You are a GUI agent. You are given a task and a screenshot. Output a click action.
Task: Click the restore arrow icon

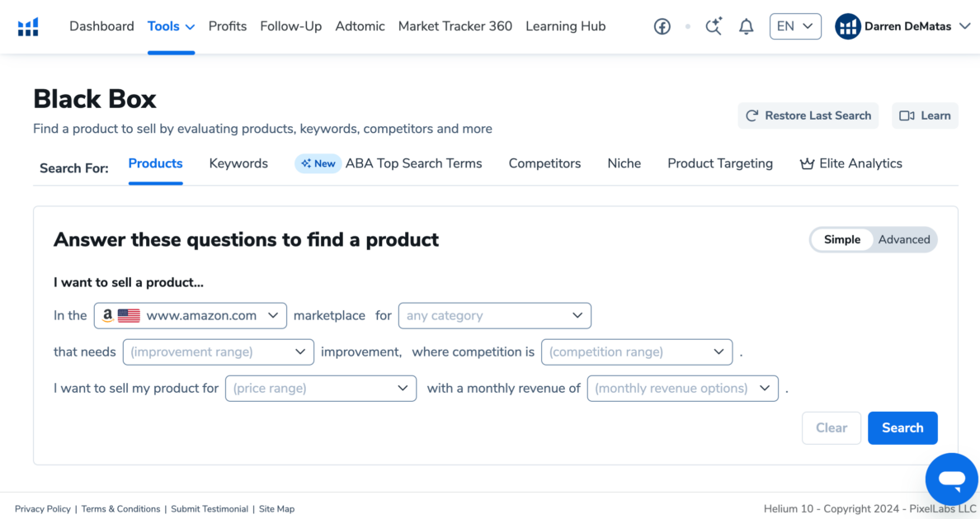coord(751,116)
